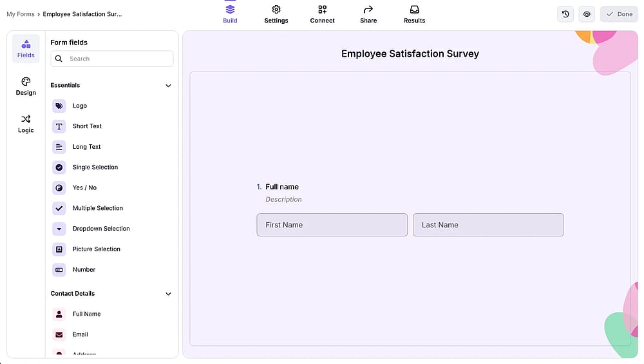The image size is (644, 364).
Task: Click the search magnifier icon
Action: [x=59, y=59]
